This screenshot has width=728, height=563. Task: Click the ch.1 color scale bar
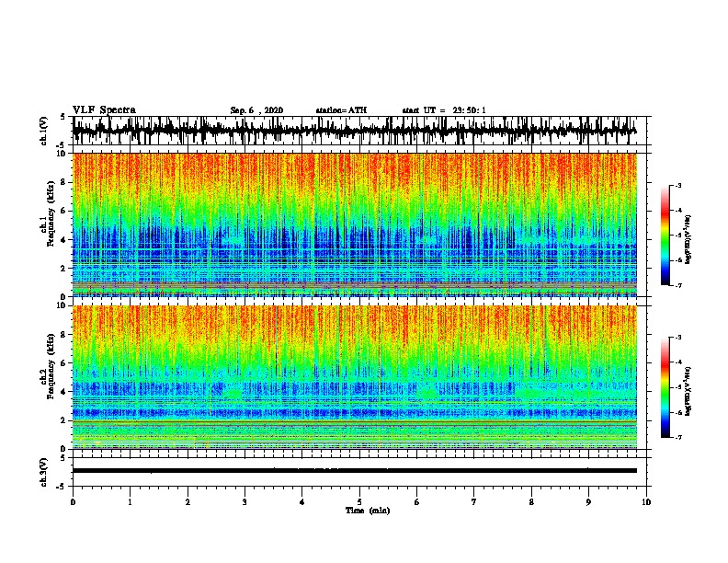coord(665,236)
